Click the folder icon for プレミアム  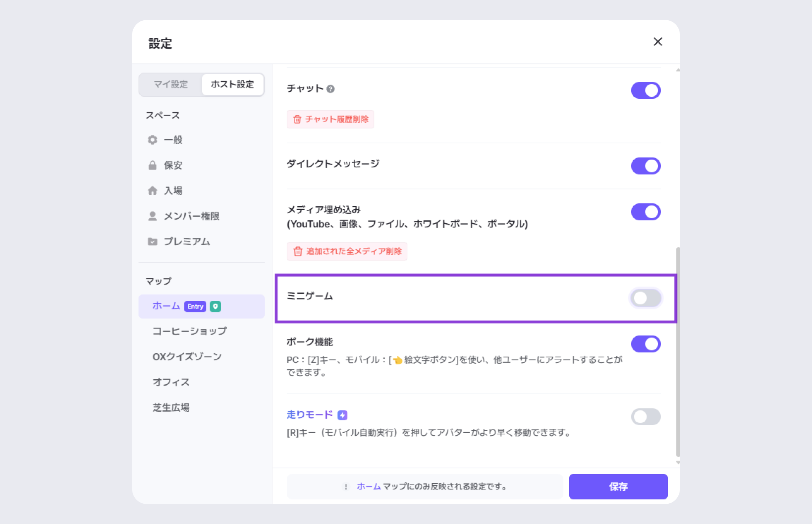click(x=152, y=242)
